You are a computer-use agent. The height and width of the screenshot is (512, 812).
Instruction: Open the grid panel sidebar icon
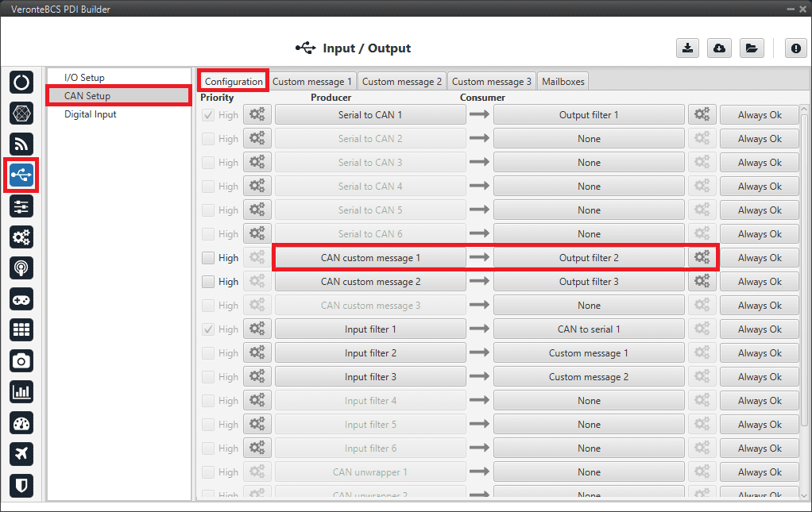(x=21, y=330)
